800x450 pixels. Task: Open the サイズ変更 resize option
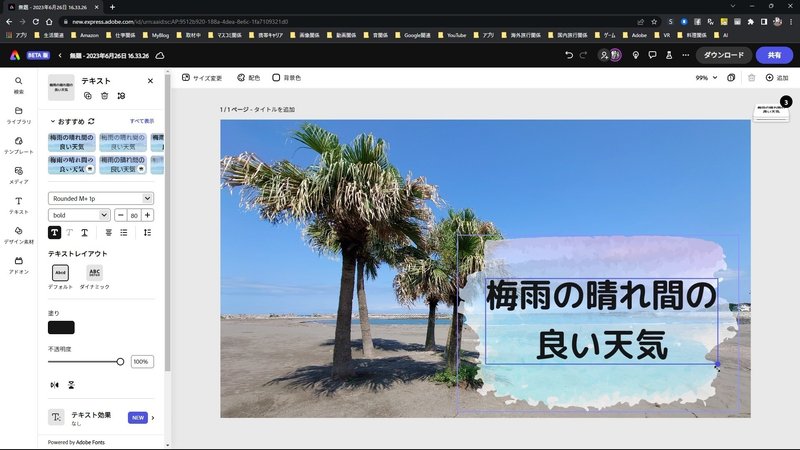tap(202, 78)
